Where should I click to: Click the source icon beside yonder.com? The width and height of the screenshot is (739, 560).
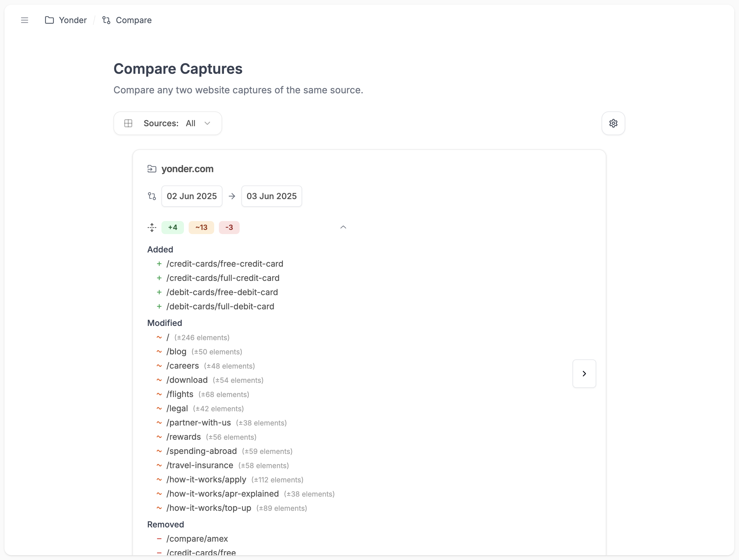152,169
